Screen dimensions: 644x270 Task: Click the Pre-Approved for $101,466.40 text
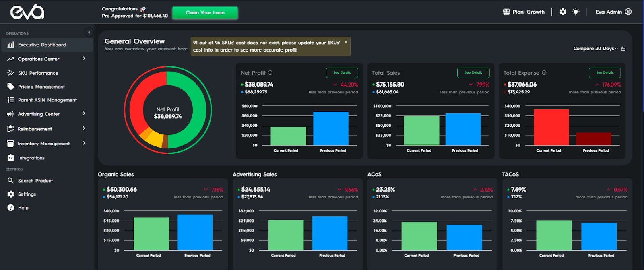pos(135,16)
